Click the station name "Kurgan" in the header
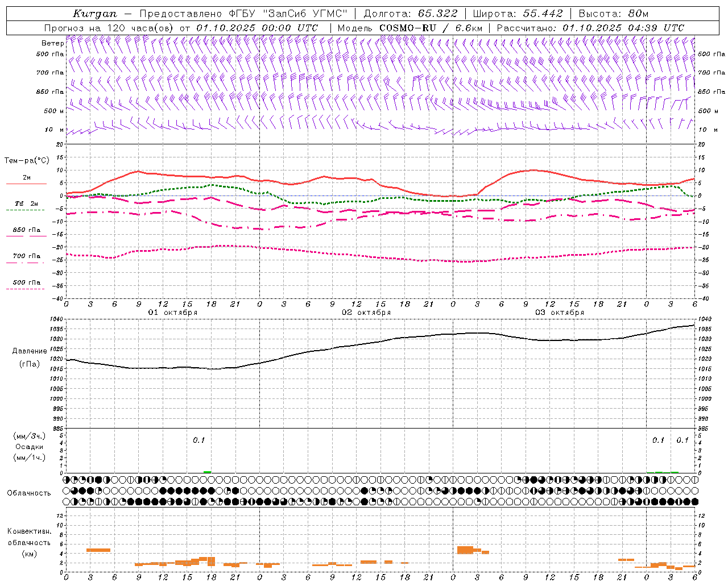Image resolution: width=728 pixels, height=582 pixels. coord(94,14)
